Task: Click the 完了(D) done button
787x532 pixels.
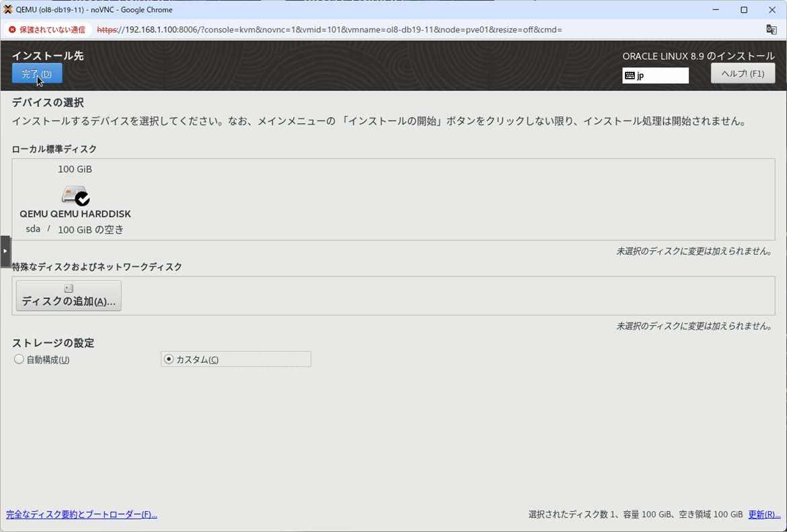Action: [x=37, y=74]
